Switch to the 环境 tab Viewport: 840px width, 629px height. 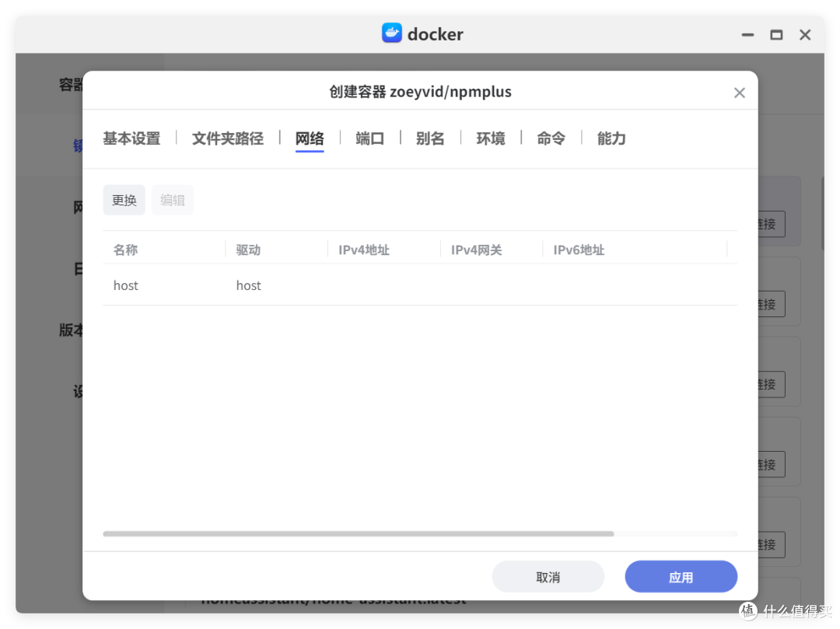[x=491, y=138]
